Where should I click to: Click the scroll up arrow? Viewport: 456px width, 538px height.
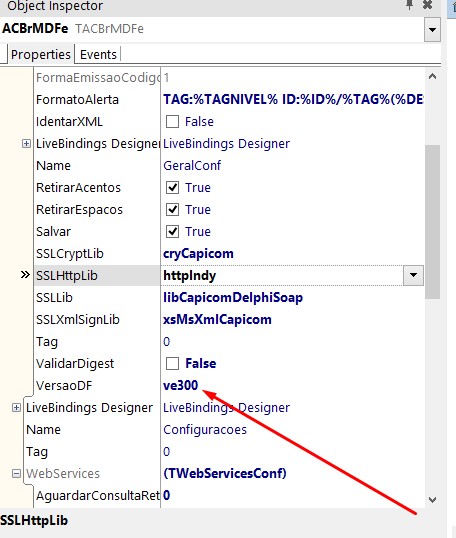click(x=432, y=77)
